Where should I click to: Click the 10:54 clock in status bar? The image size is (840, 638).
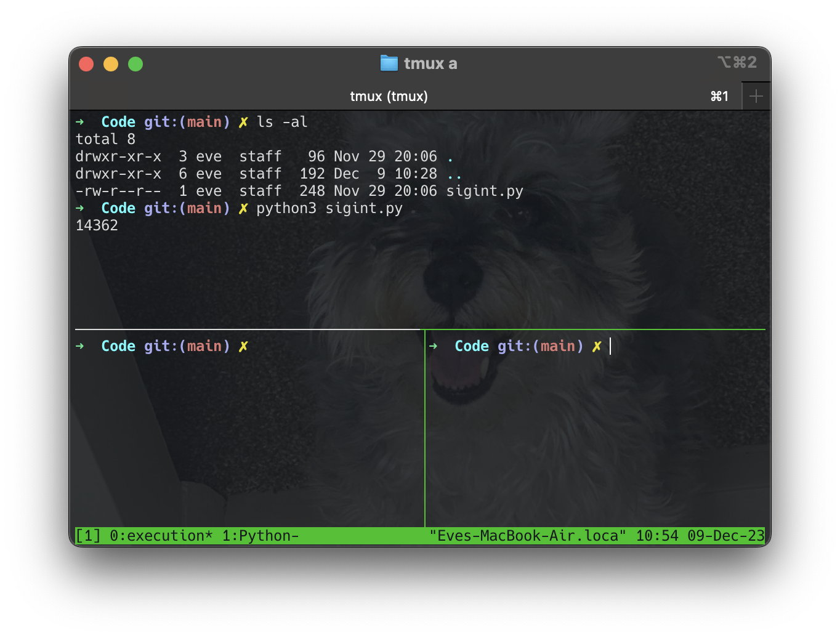click(656, 536)
